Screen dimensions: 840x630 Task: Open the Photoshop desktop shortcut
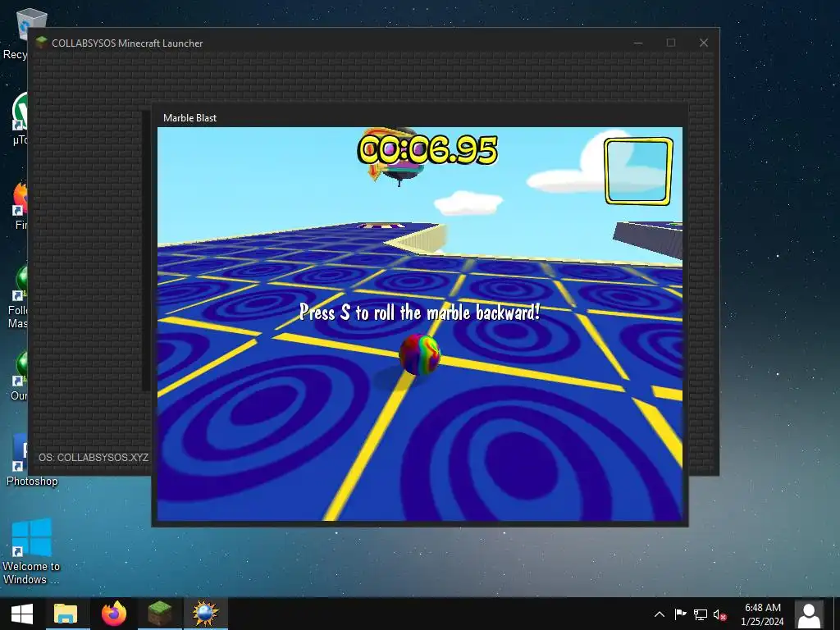pyautogui.click(x=32, y=460)
